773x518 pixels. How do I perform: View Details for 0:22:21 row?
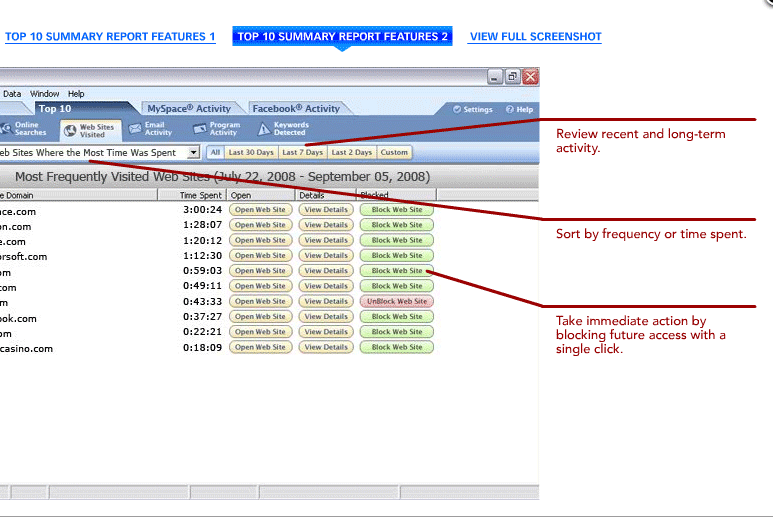click(326, 332)
